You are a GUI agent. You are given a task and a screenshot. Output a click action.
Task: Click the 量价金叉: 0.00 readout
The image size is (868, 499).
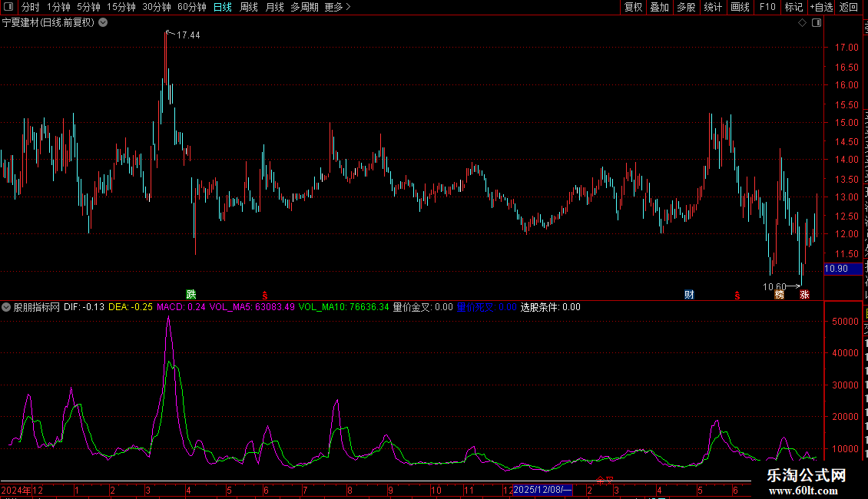[423, 307]
